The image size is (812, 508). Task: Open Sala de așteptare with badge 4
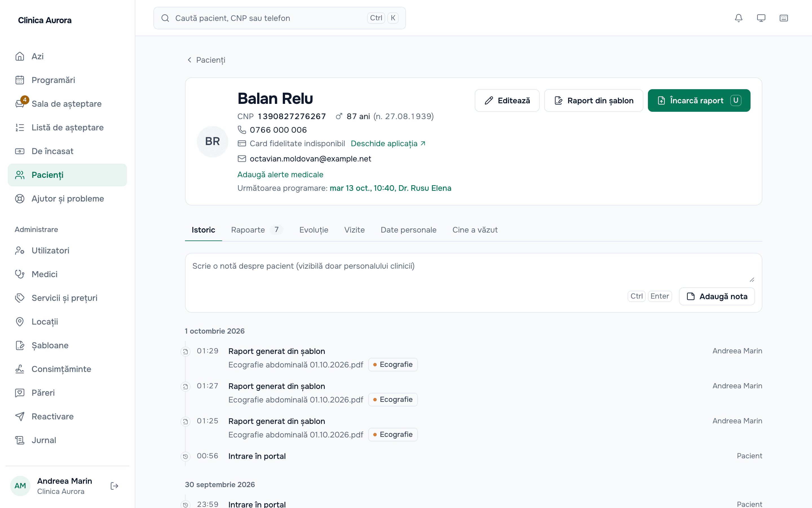pos(67,104)
